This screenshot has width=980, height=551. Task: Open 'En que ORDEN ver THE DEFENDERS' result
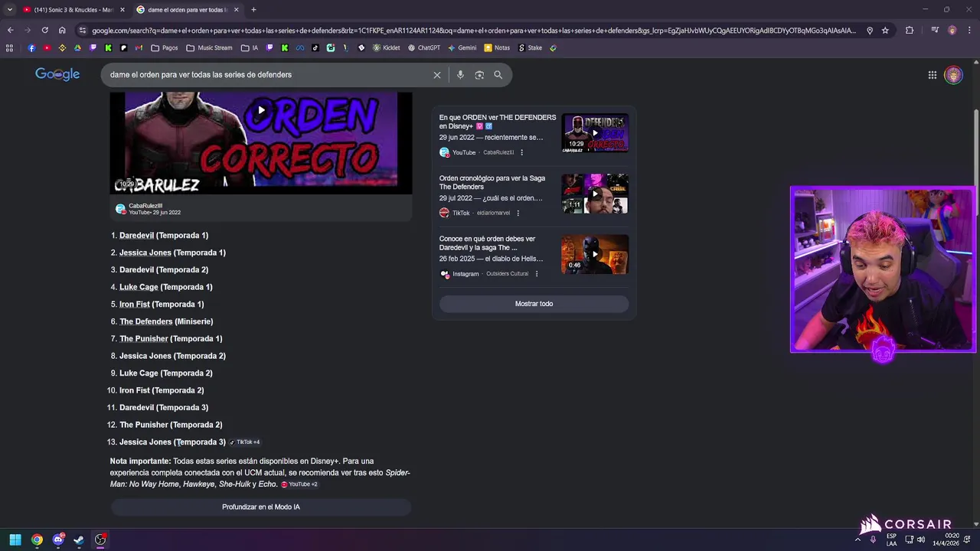tap(498, 122)
